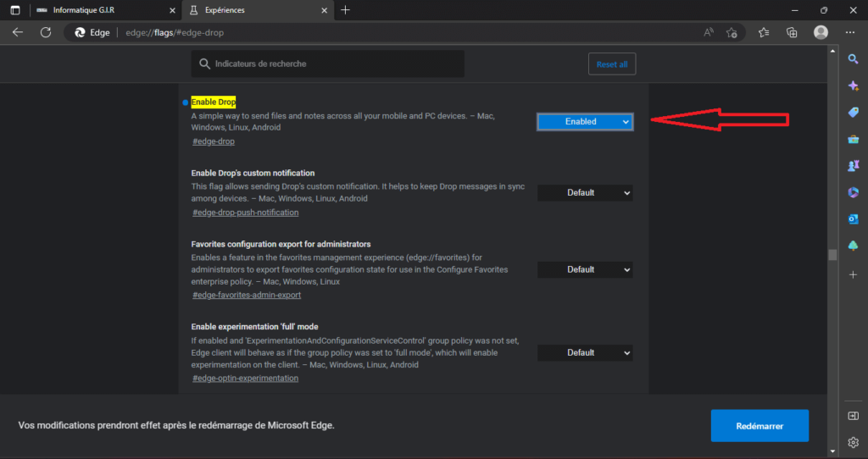Open a new tab with plus button
This screenshot has width=868, height=459.
[x=346, y=10]
